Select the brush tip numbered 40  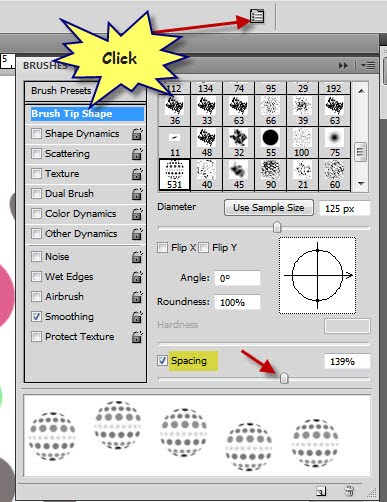(x=207, y=175)
